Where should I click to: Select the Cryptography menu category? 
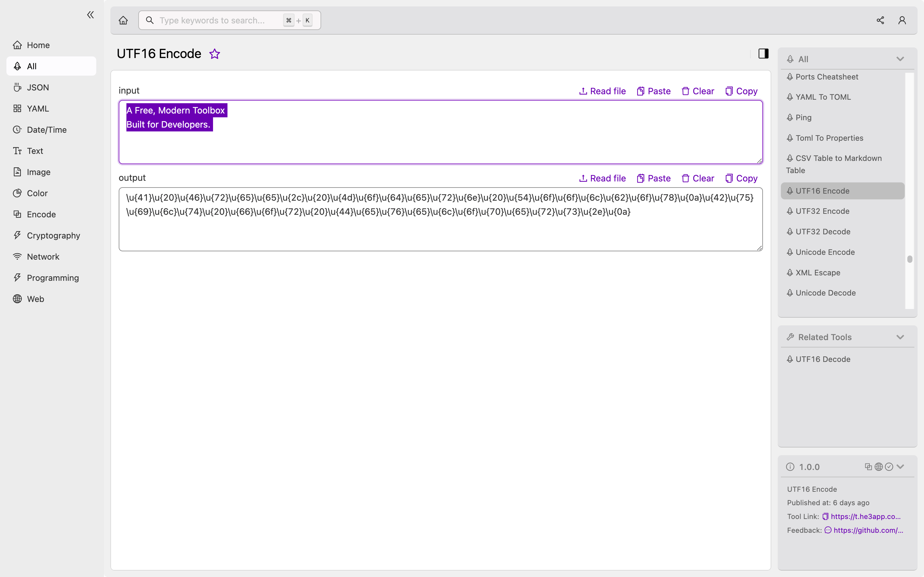click(x=54, y=235)
